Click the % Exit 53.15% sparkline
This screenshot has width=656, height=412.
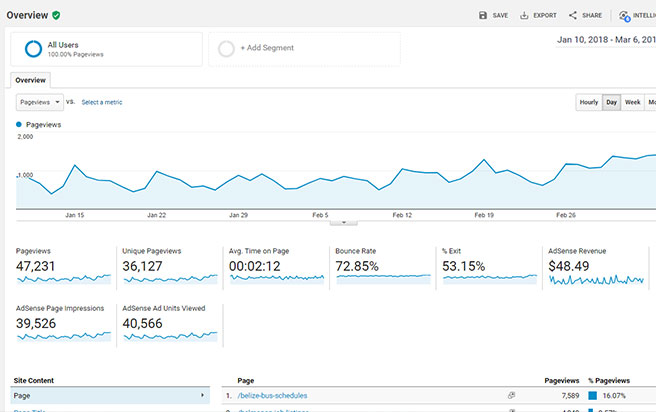[490, 278]
